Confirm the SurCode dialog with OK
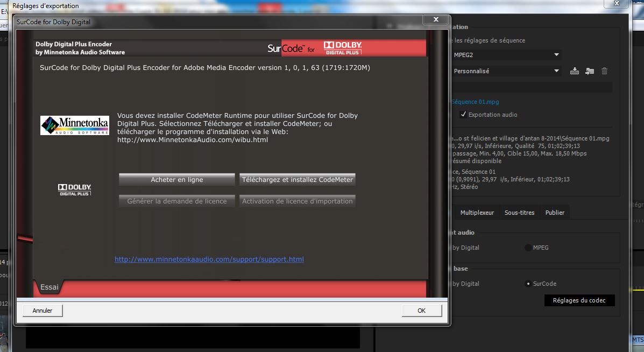Image resolution: width=644 pixels, height=352 pixels. click(x=421, y=311)
